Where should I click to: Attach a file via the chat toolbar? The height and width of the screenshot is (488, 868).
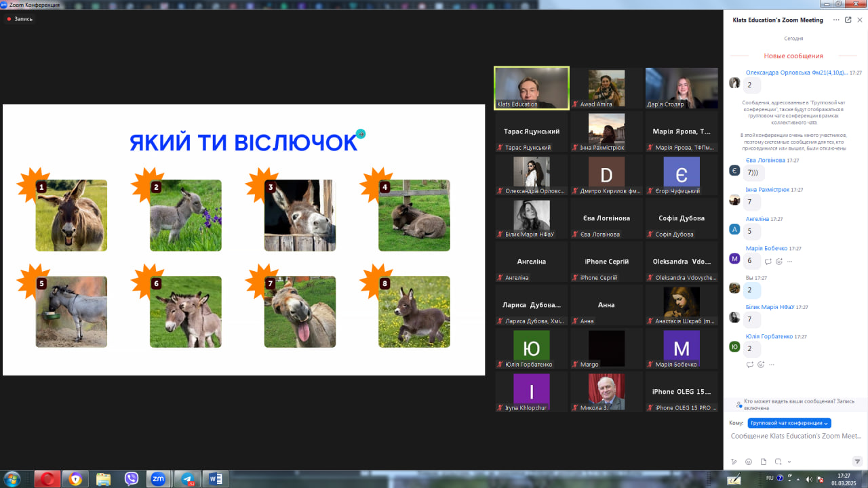coord(764,462)
